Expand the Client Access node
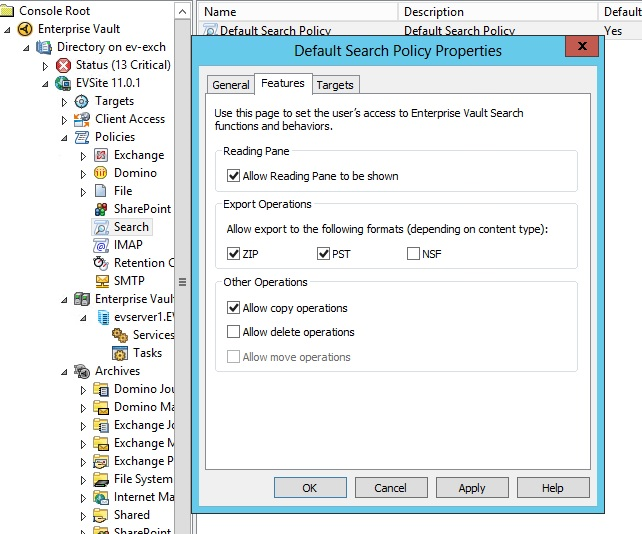 tap(64, 120)
